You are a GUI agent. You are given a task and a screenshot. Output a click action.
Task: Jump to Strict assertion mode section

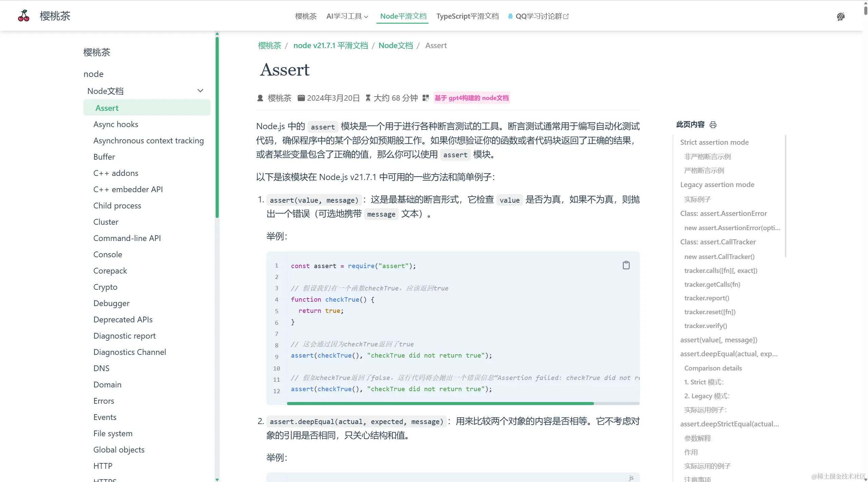pyautogui.click(x=714, y=142)
